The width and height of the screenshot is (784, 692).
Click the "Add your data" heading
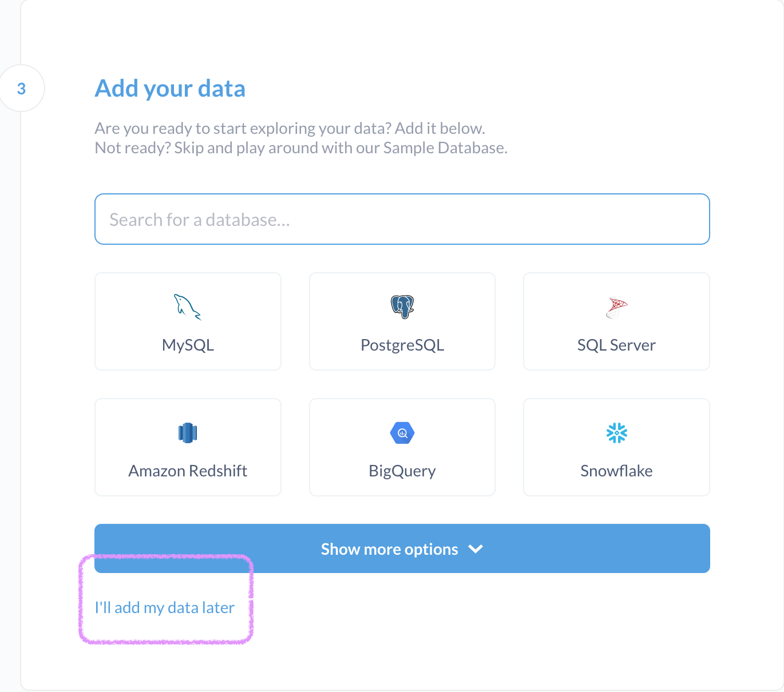[170, 89]
